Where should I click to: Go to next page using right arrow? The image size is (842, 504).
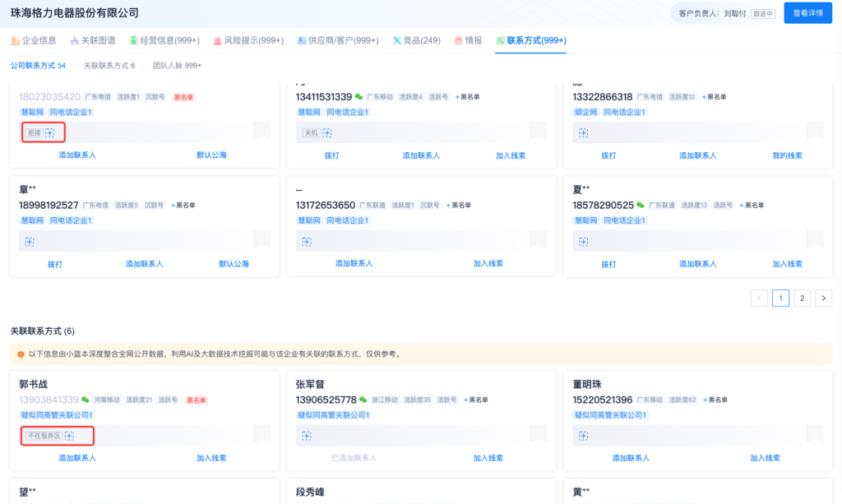pyautogui.click(x=824, y=298)
